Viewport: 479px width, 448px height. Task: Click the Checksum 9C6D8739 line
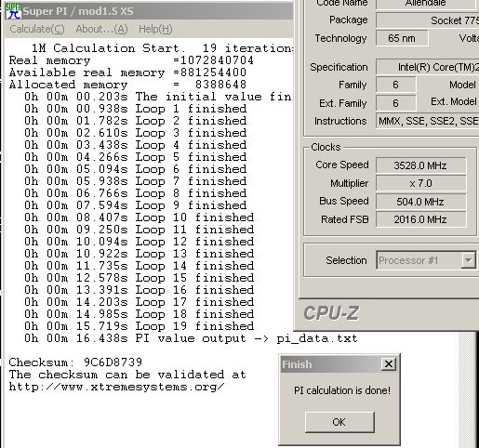click(75, 362)
